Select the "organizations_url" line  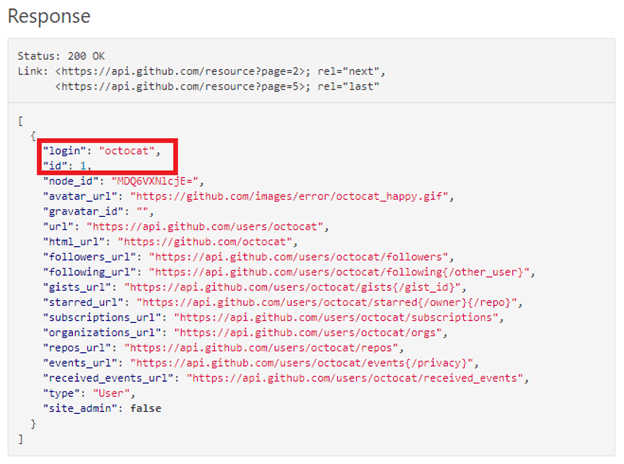(x=245, y=333)
